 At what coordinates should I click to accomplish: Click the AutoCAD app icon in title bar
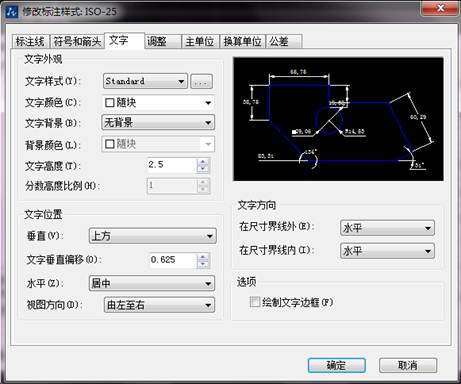pos(12,12)
